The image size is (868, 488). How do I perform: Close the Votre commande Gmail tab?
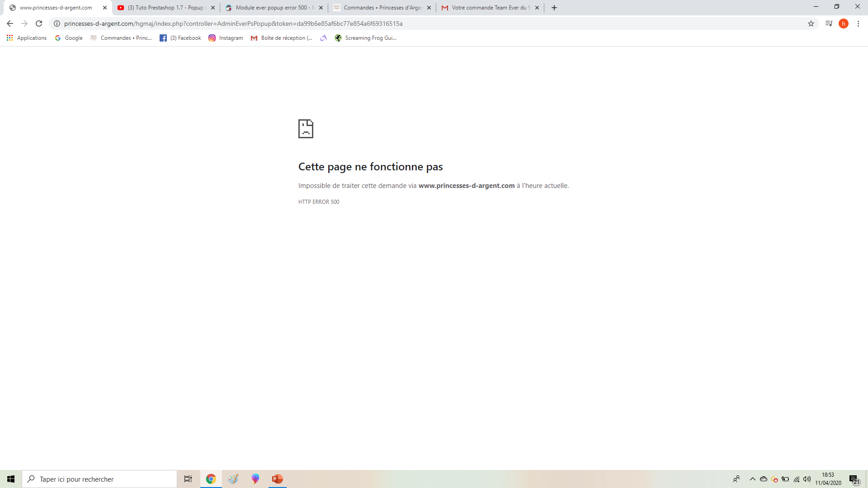tap(537, 8)
